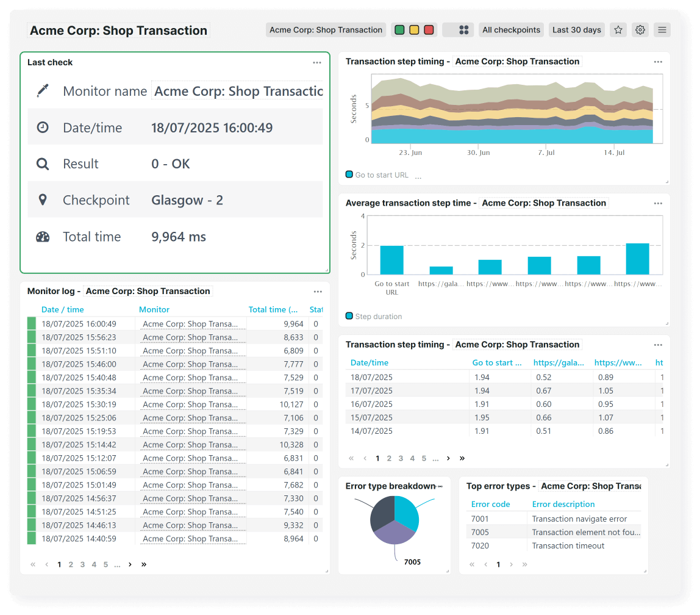Click the Monitor name pencil icon
This screenshot has width=700, height=615.
point(43,90)
